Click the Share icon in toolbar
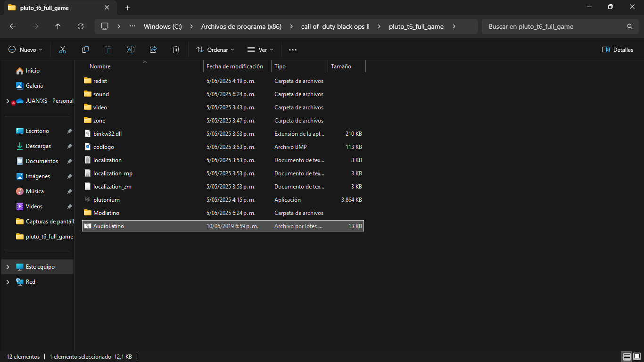644x362 pixels. pos(153,49)
